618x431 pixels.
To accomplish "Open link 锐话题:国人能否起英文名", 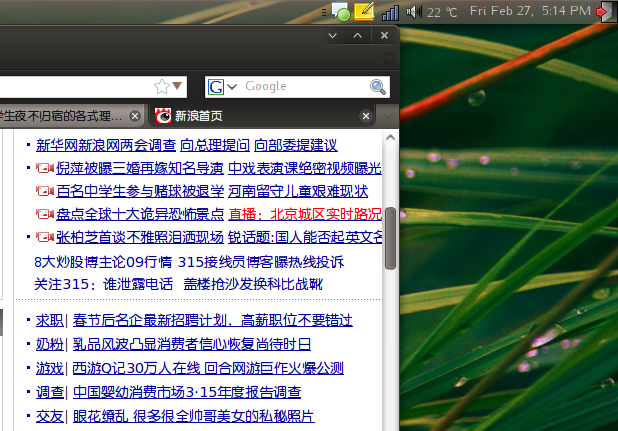I will coord(305,237).
